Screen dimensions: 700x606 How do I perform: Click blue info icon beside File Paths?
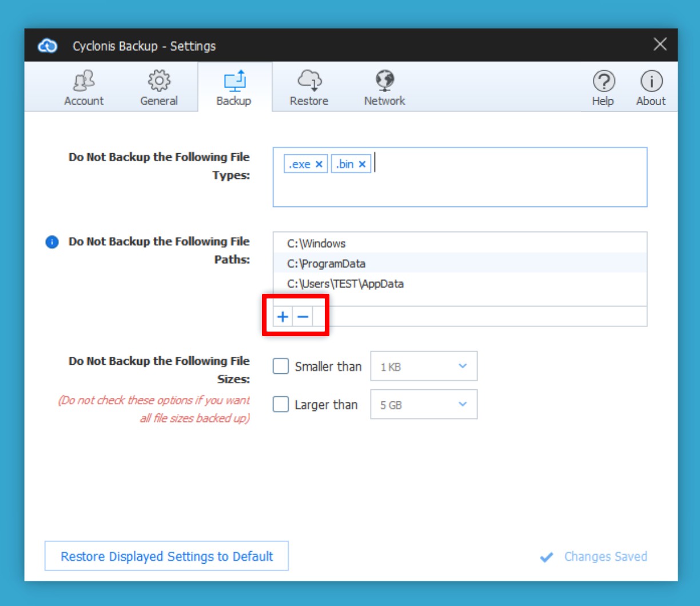pos(52,242)
